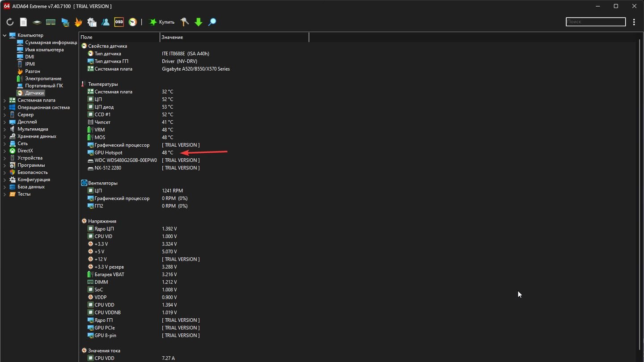Collapse the Компьютер tree node
The height and width of the screenshot is (362, 644).
click(5, 35)
